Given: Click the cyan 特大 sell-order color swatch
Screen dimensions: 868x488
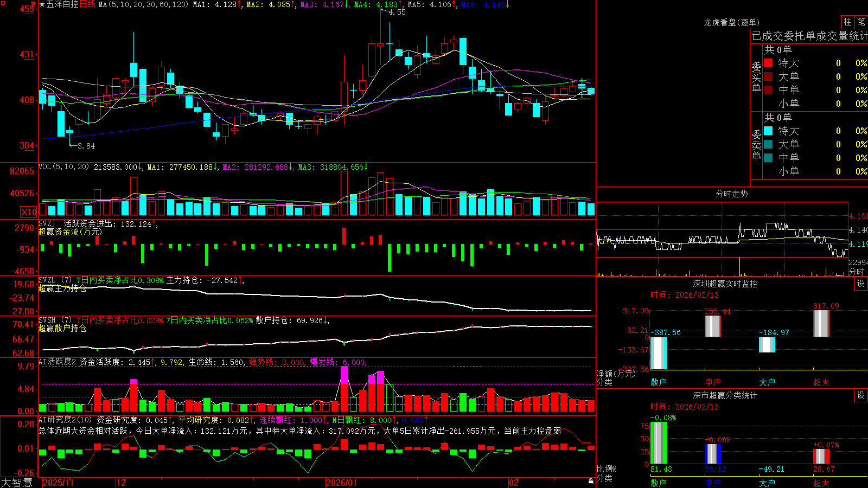Looking at the screenshot, I should [x=768, y=131].
